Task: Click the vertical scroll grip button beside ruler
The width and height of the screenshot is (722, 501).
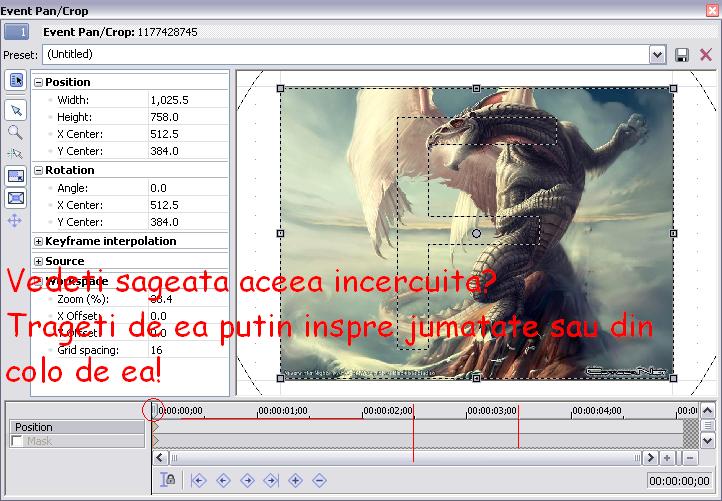Action: point(708,425)
